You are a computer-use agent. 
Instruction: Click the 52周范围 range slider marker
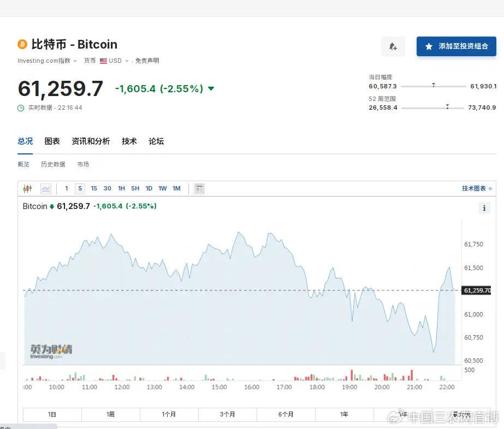(447, 107)
